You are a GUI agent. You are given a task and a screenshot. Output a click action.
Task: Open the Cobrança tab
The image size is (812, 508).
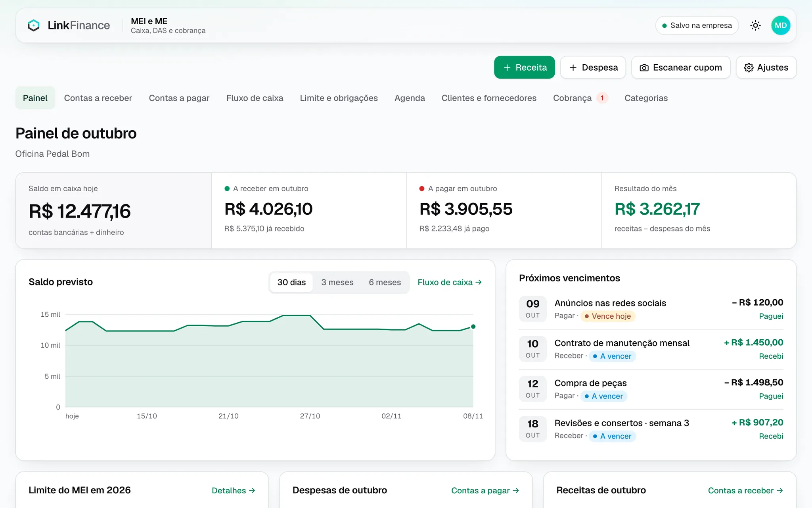point(580,98)
